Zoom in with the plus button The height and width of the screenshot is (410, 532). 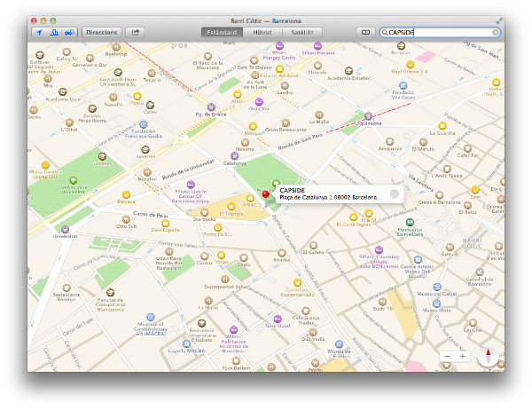pyautogui.click(x=463, y=356)
